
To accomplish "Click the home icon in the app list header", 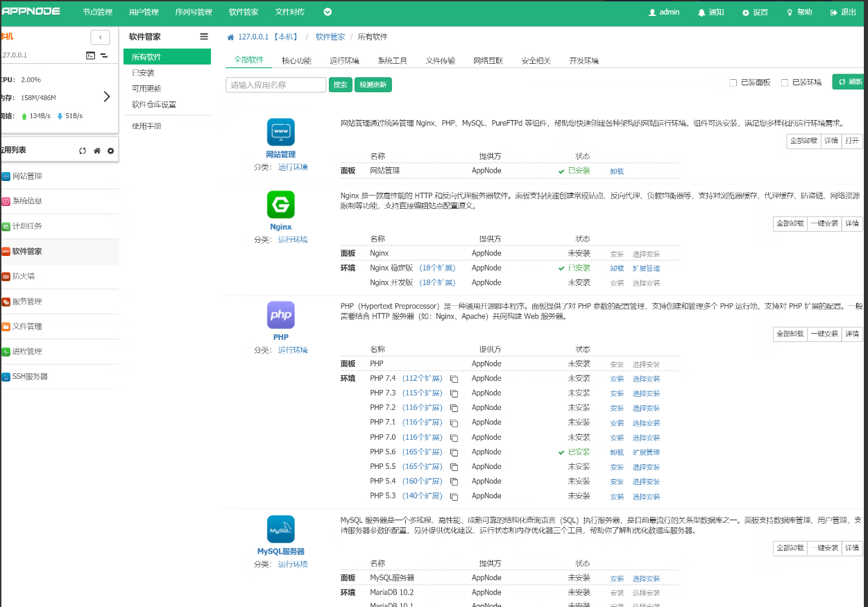I will [x=97, y=151].
